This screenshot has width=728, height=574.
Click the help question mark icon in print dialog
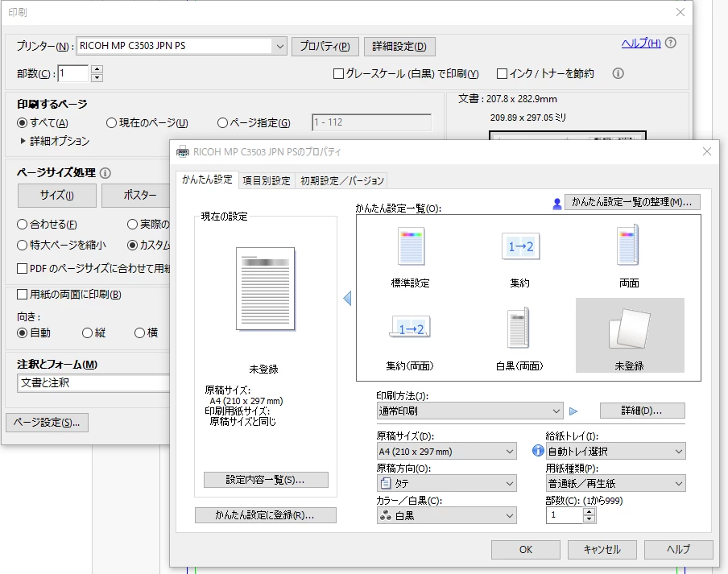tap(671, 43)
